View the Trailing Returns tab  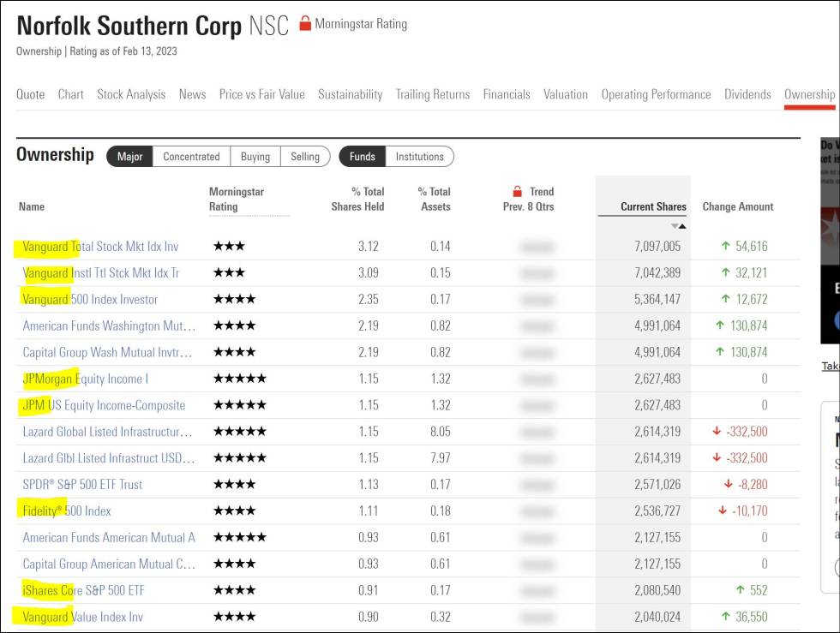(x=433, y=94)
